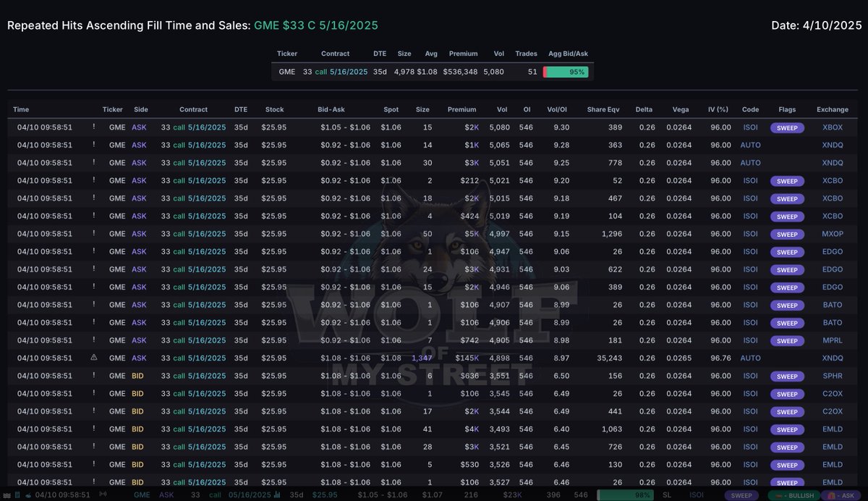This screenshot has height=501, width=868.
Task: Open the MPRL exchange link
Action: pyautogui.click(x=833, y=340)
